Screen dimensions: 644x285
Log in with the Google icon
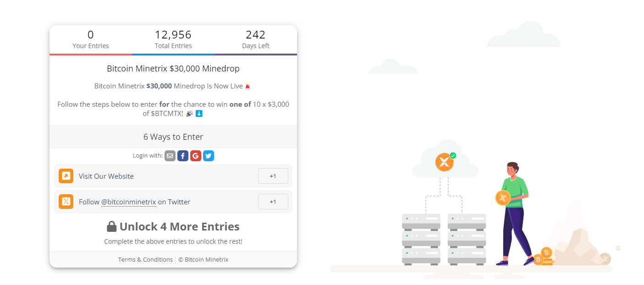[x=196, y=156]
